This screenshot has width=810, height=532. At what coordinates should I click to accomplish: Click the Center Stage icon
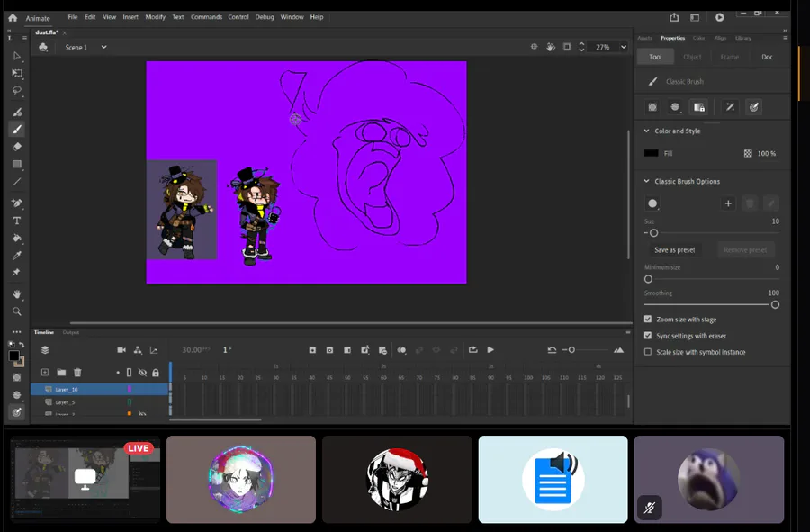(534, 47)
